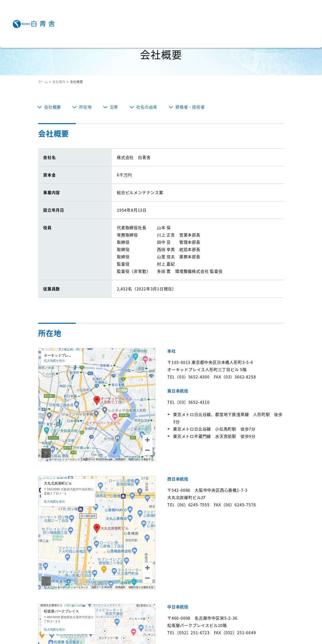This screenshot has height=644, width=322.
Task: Select 東日本統括 heading
Action: pos(178,391)
